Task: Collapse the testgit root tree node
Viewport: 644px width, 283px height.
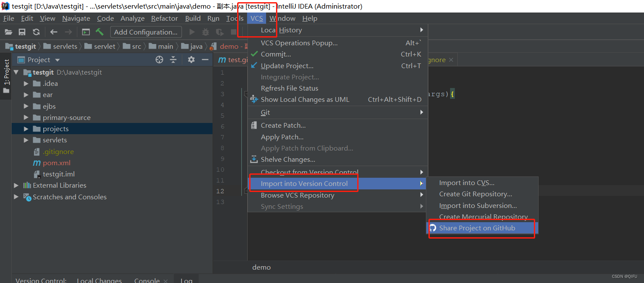Action: (x=16, y=72)
